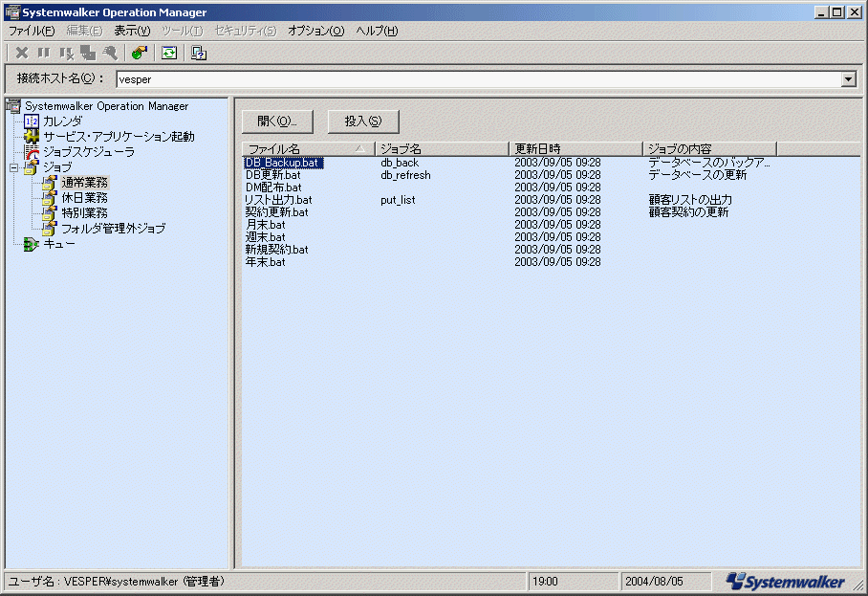
Task: Open help via the monitor question-mark icon
Action: (x=199, y=53)
